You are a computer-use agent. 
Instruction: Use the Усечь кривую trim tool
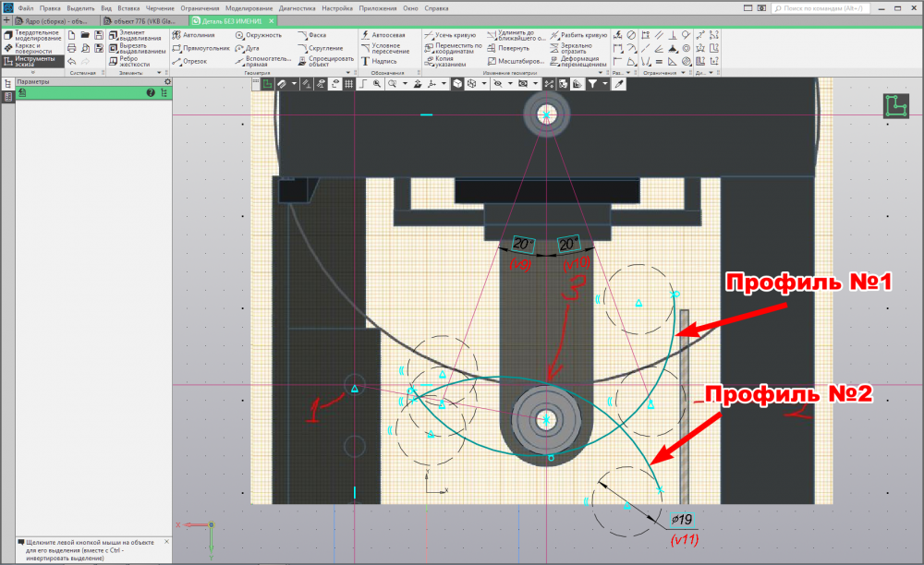(x=450, y=34)
